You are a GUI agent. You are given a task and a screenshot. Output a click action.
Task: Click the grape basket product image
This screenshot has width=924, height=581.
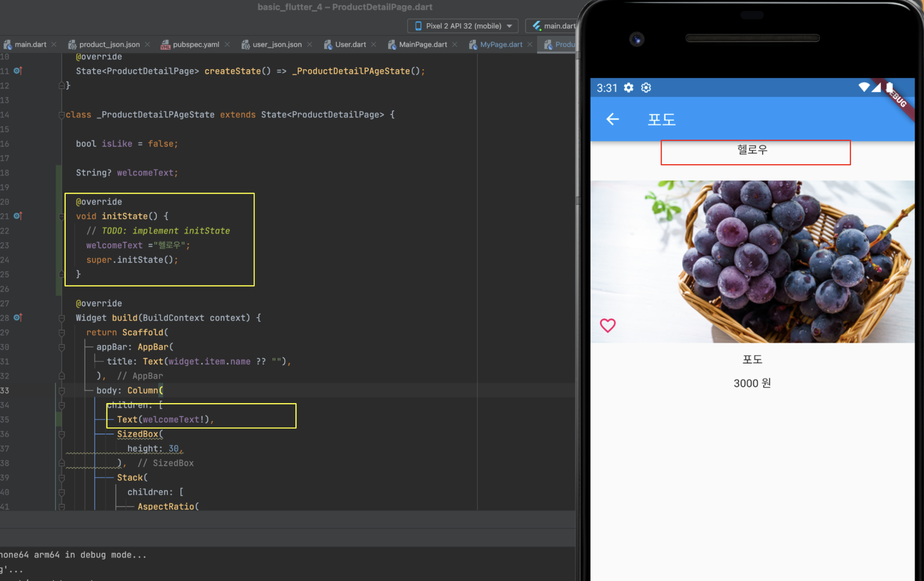click(x=752, y=261)
